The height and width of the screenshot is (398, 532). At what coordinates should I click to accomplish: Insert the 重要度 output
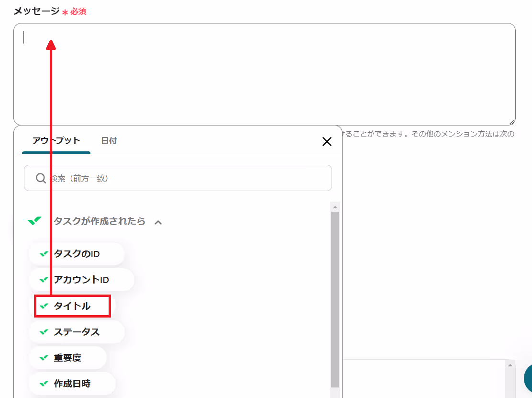tap(68, 358)
